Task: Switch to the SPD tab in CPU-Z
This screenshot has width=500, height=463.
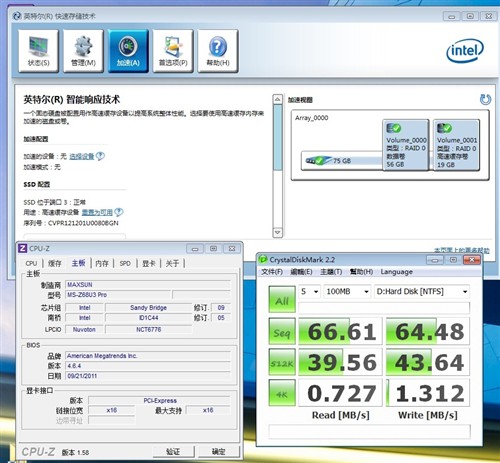Action: [x=125, y=263]
